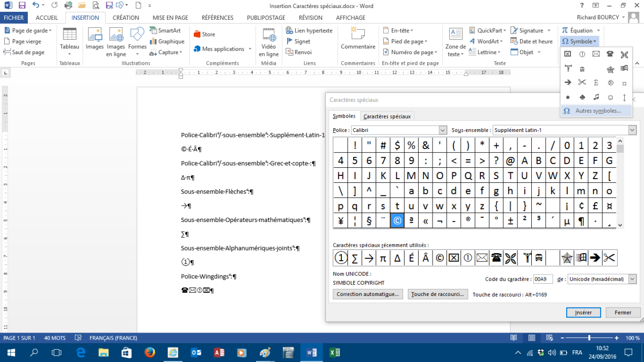Select the Symboles dialog tab
The image size is (644, 362).
344,116
